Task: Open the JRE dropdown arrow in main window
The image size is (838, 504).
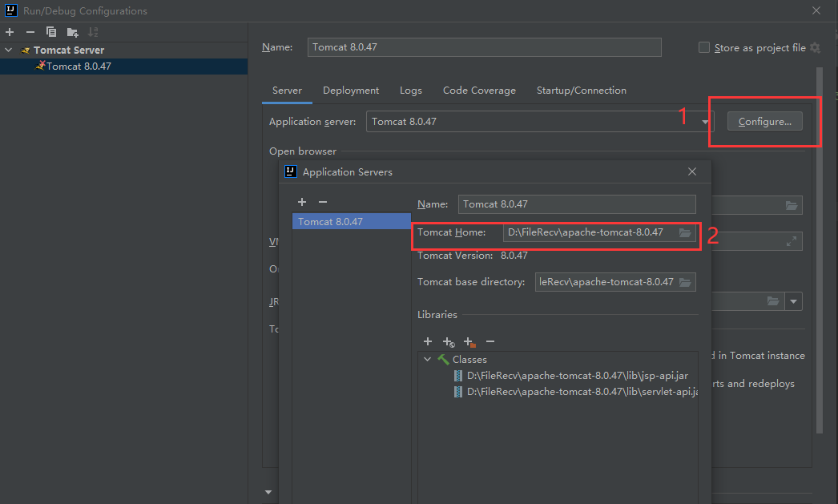Action: click(794, 301)
